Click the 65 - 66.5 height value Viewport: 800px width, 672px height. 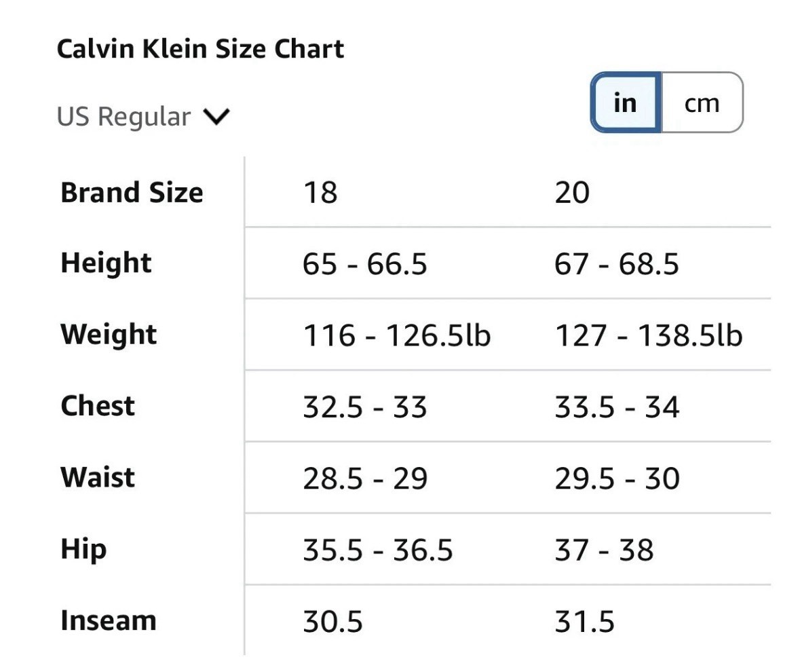click(x=365, y=264)
